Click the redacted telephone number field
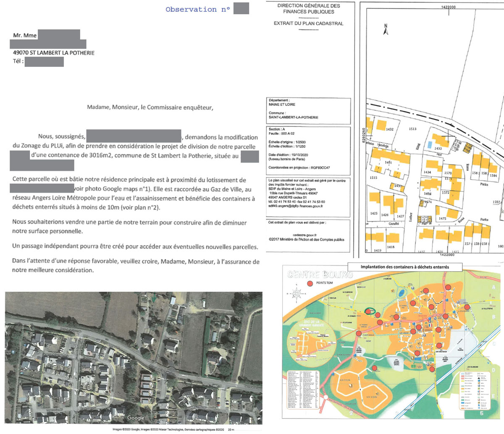The height and width of the screenshot is (434, 504). [x=44, y=62]
